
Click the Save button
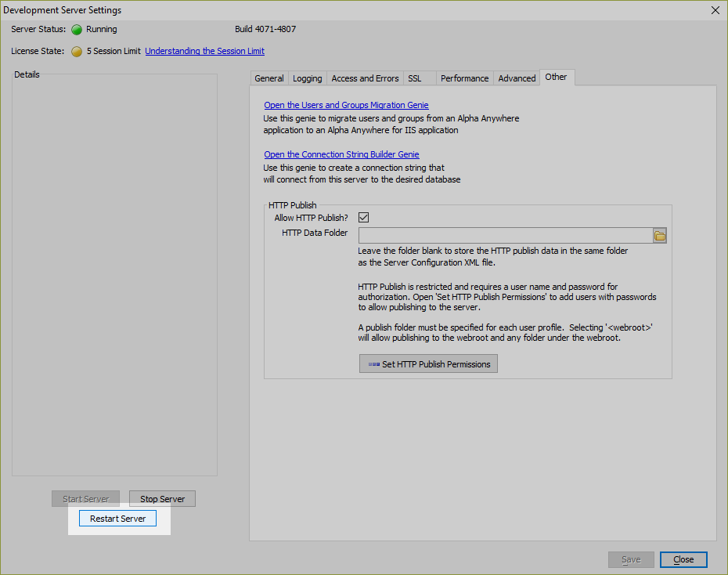pyautogui.click(x=631, y=559)
